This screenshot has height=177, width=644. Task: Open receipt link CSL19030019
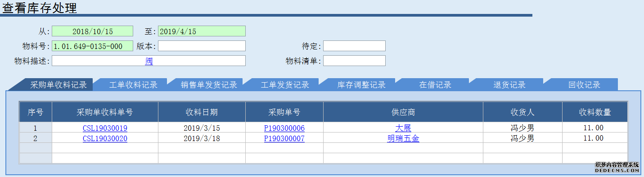coord(105,128)
